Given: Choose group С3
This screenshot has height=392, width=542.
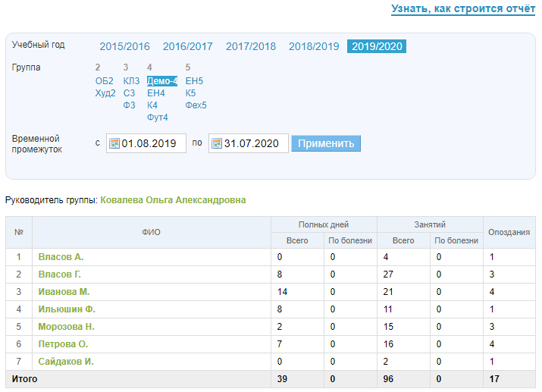Looking at the screenshot, I should [129, 93].
